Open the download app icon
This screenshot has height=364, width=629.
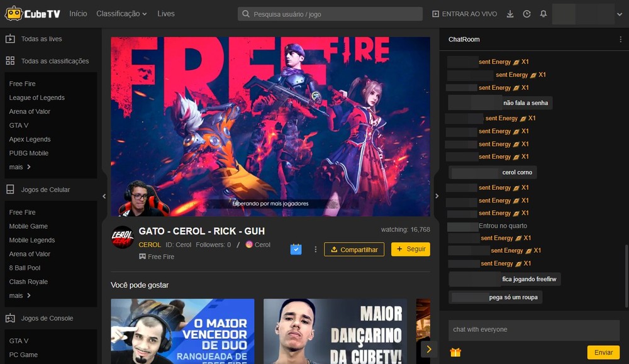click(510, 13)
